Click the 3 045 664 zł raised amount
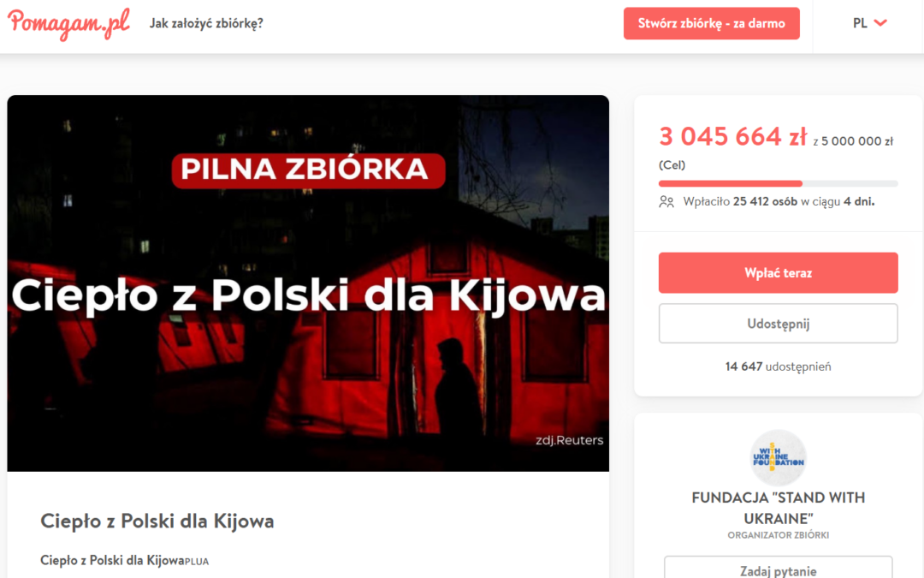Screen dimensions: 924x578 pos(732,137)
